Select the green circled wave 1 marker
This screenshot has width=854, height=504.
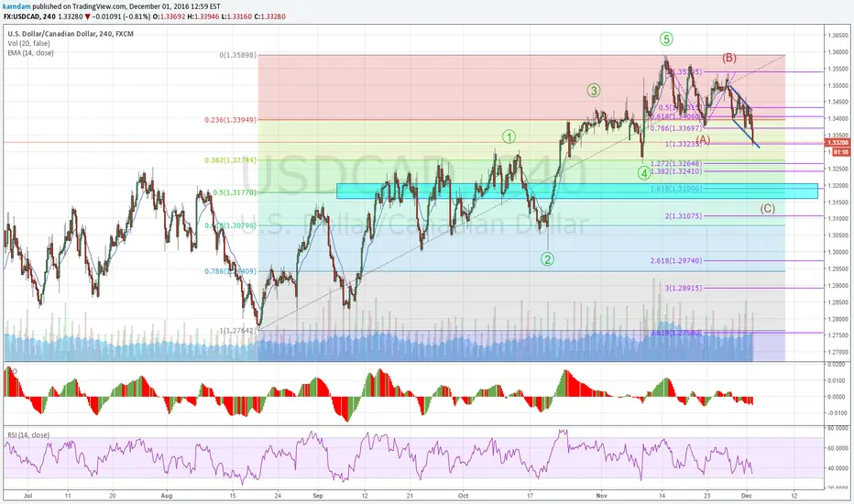click(509, 137)
